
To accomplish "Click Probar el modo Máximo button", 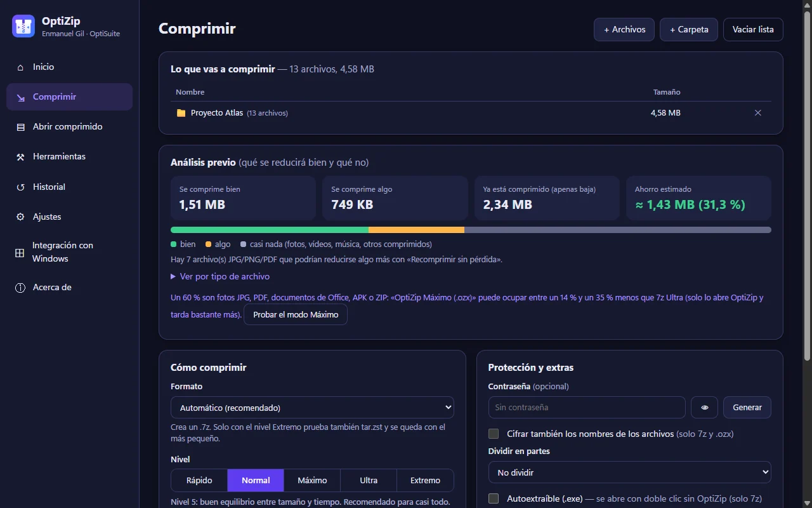I will point(296,314).
